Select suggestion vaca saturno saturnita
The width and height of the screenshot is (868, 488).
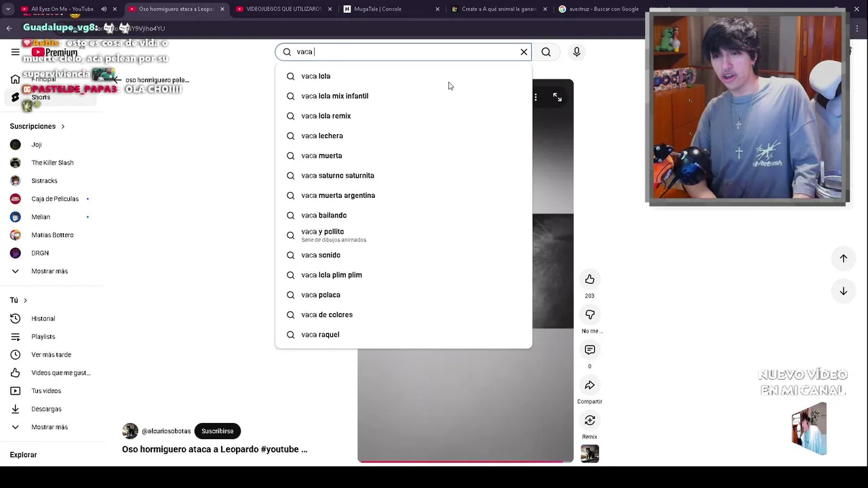403,176
